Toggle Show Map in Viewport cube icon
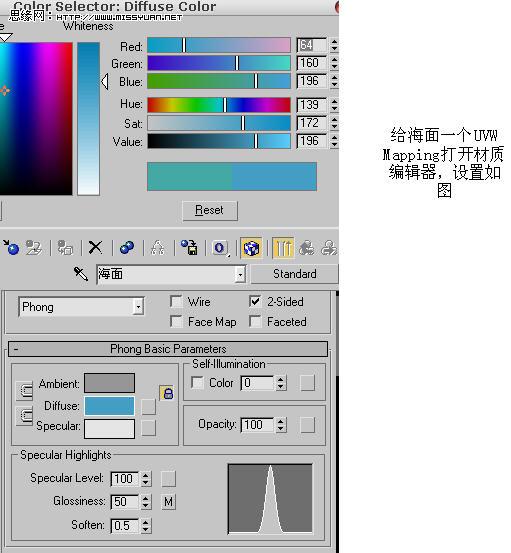Screen dimensions: 511x553 point(251,248)
